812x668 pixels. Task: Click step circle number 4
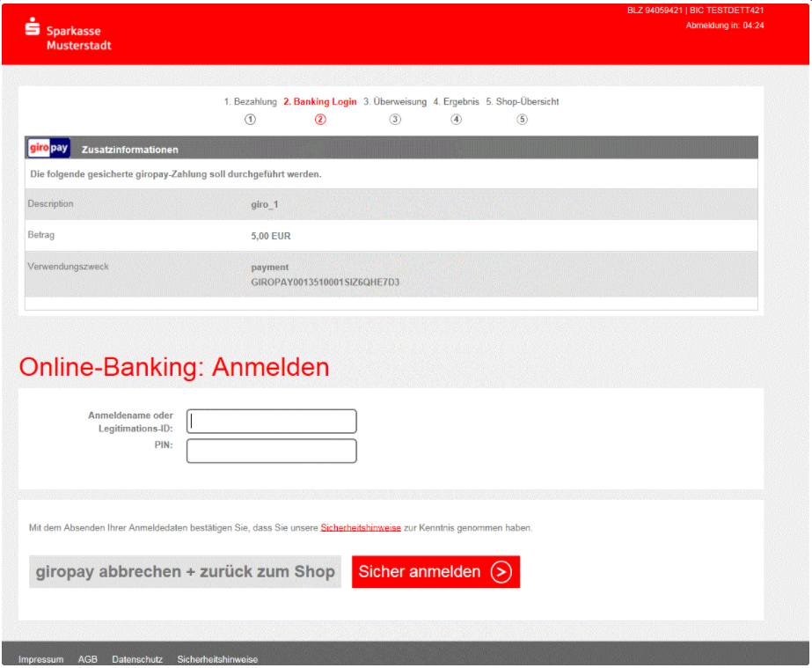456,119
